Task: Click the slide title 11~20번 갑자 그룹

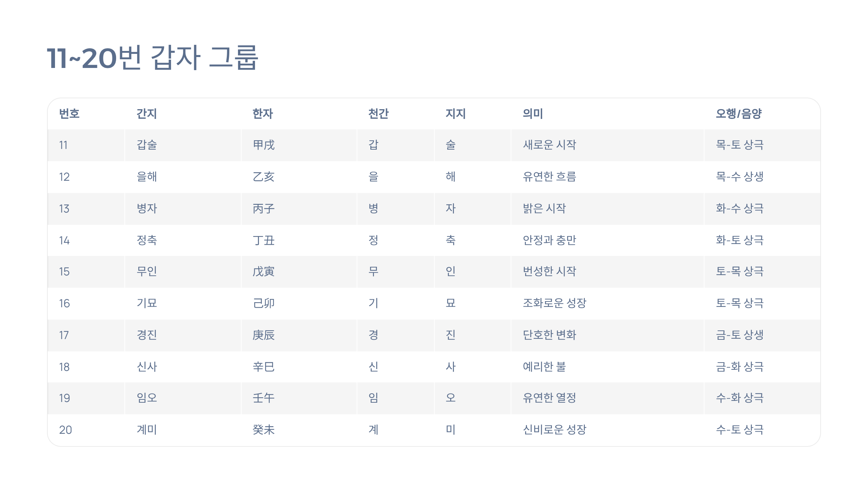Action: click(x=152, y=58)
